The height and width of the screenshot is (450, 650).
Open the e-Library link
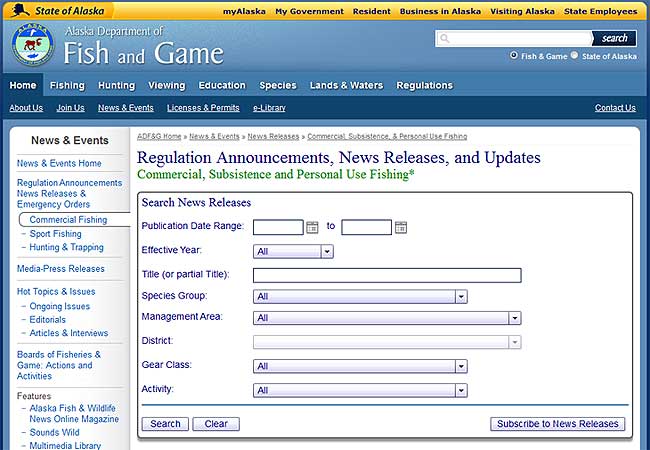pyautogui.click(x=269, y=108)
